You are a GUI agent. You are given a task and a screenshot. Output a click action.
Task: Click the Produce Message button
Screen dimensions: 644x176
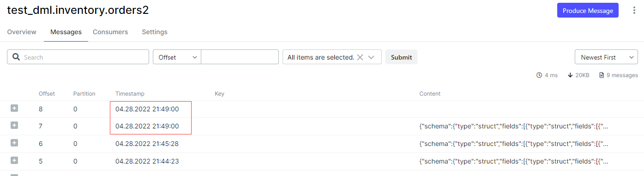(588, 11)
